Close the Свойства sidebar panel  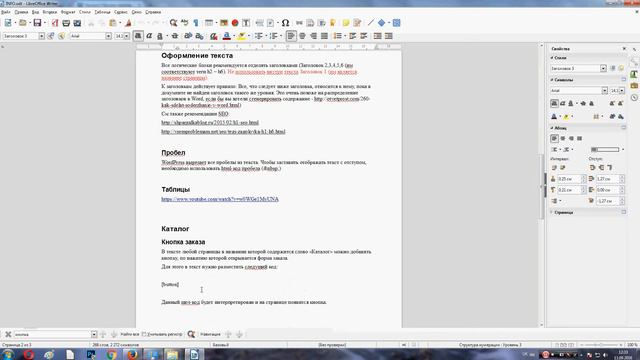click(x=624, y=49)
